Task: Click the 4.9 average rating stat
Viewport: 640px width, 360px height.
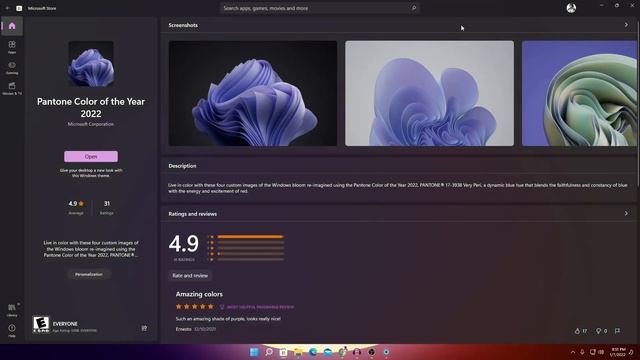Action: tap(76, 207)
